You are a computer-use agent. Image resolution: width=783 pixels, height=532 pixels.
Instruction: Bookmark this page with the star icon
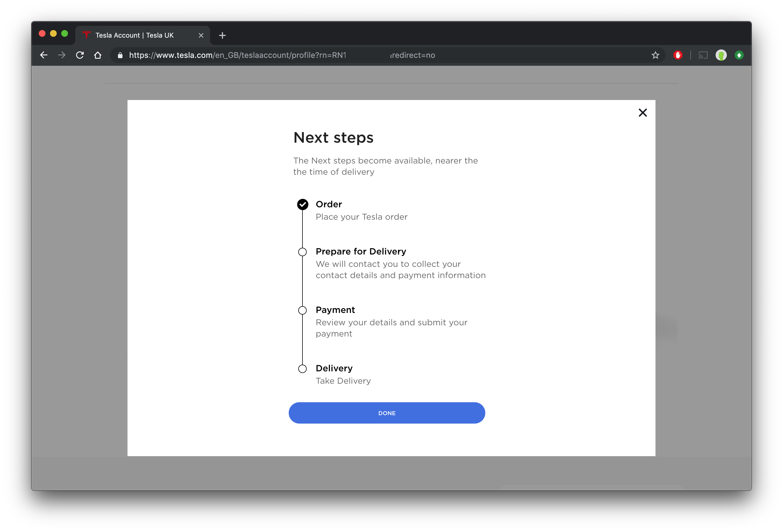tap(655, 55)
